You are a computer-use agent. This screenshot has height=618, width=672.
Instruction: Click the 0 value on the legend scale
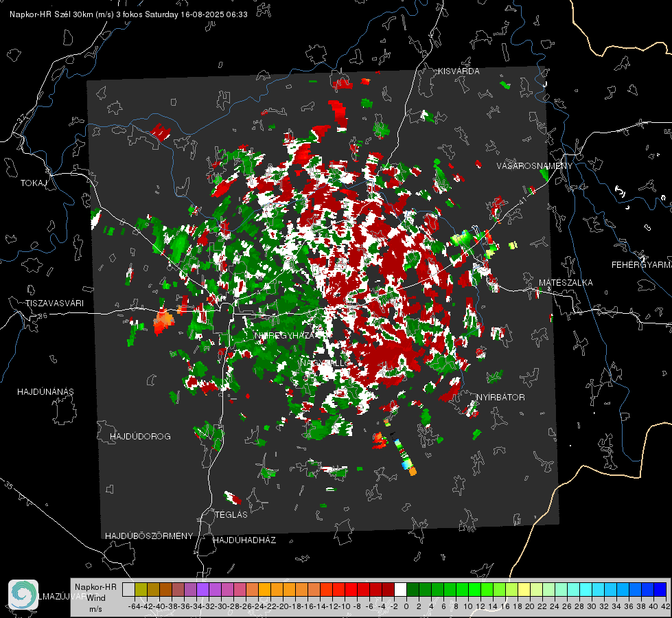point(406,606)
